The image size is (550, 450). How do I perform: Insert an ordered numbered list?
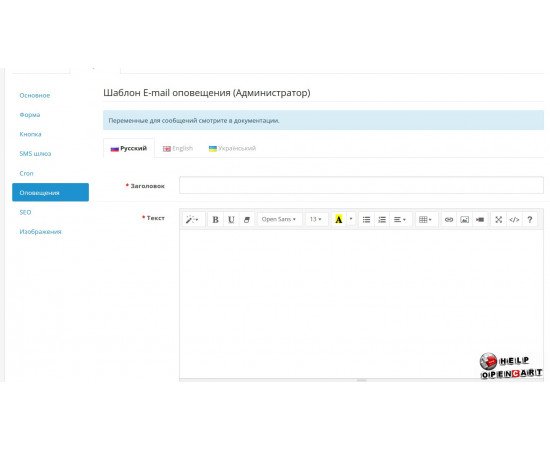click(x=382, y=220)
